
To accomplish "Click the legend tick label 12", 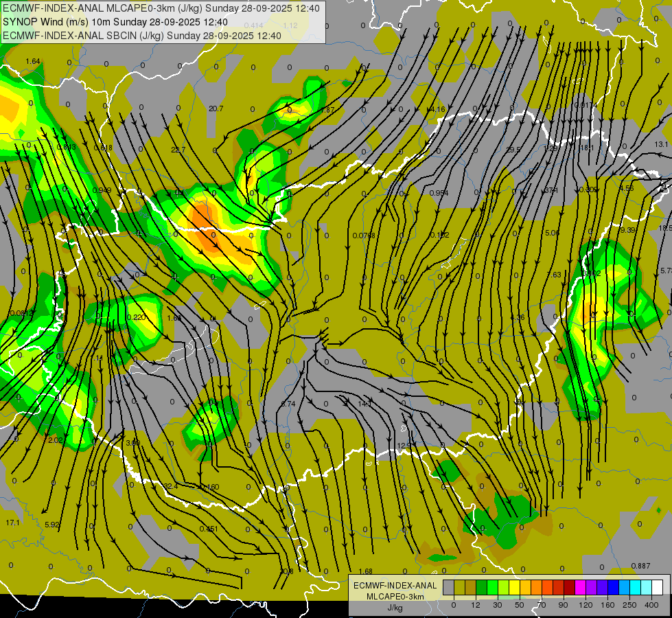I will click(475, 605).
